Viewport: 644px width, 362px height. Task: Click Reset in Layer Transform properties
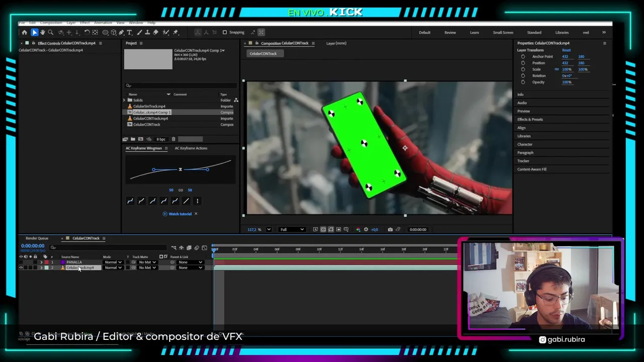[567, 50]
